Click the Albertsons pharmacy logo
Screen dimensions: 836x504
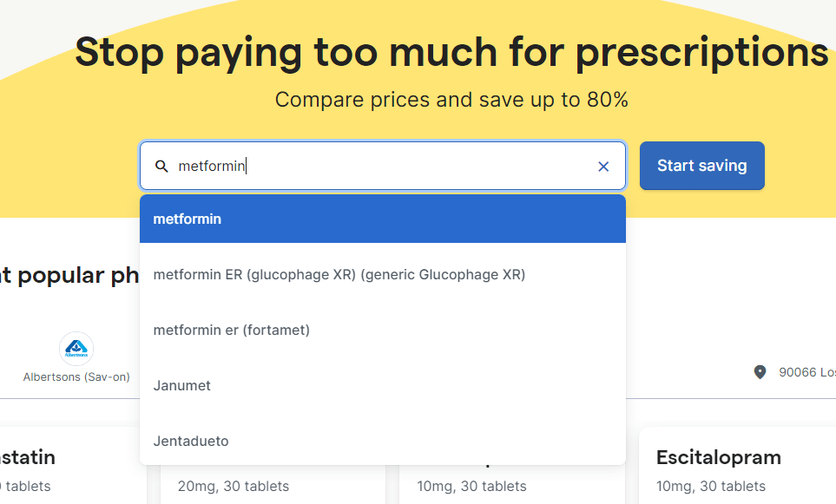click(76, 349)
